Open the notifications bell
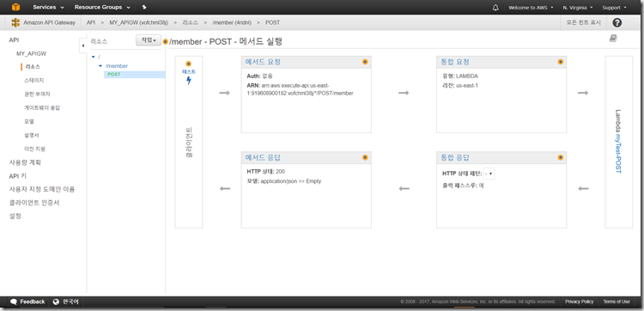Image resolution: width=644 pixels, height=311 pixels. pyautogui.click(x=495, y=8)
